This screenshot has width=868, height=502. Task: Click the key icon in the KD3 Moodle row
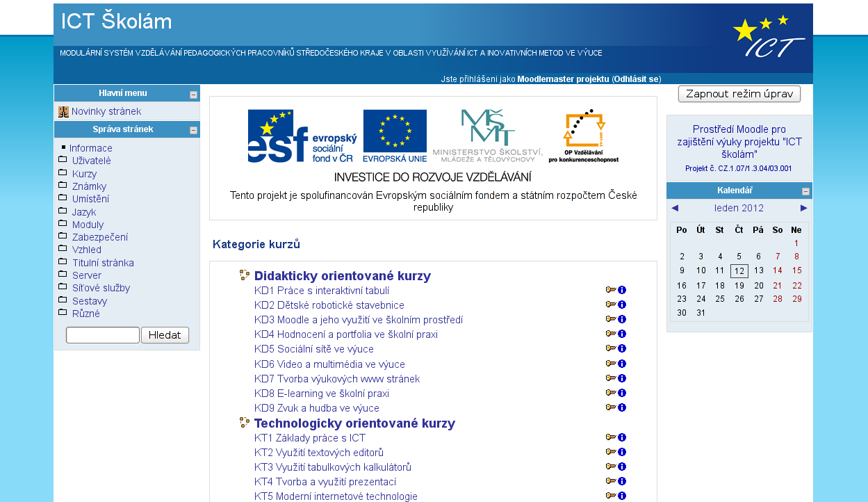pyautogui.click(x=611, y=319)
